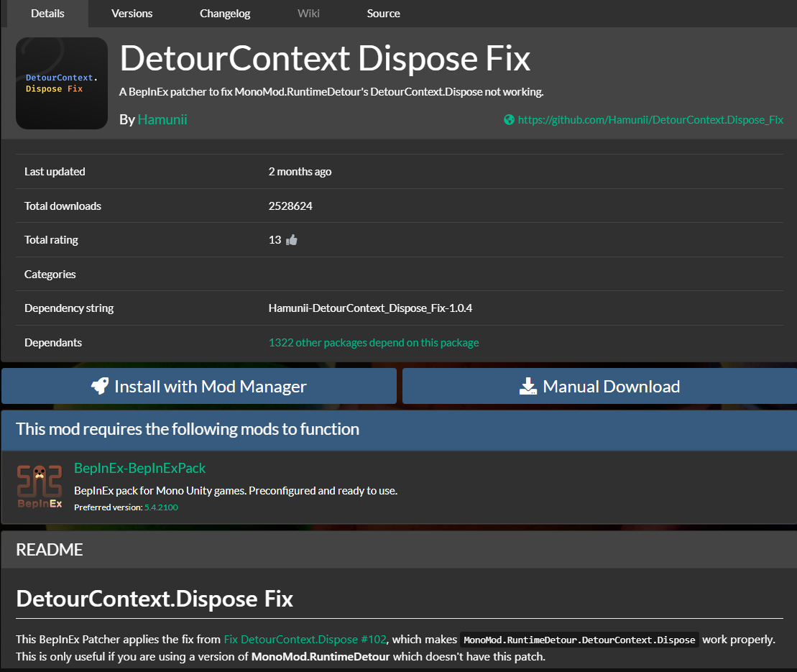The image size is (797, 672).
Task: Click the globe icon beside GitHub URL
Action: (509, 119)
